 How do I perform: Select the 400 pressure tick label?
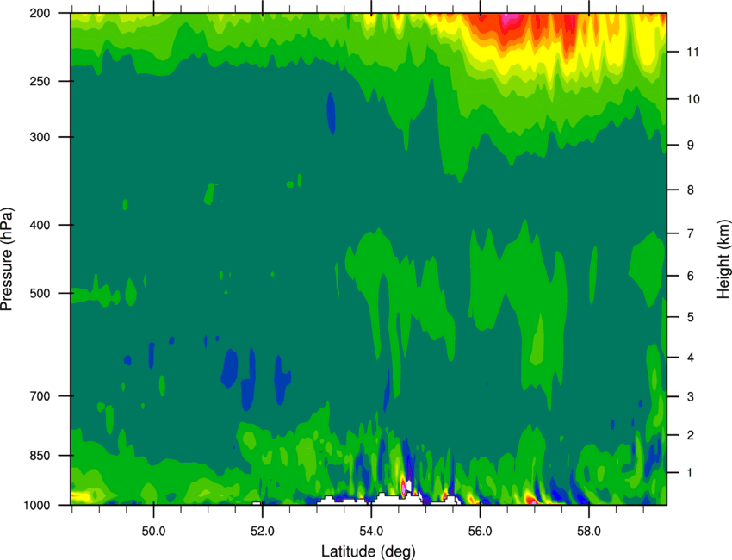click(x=40, y=225)
